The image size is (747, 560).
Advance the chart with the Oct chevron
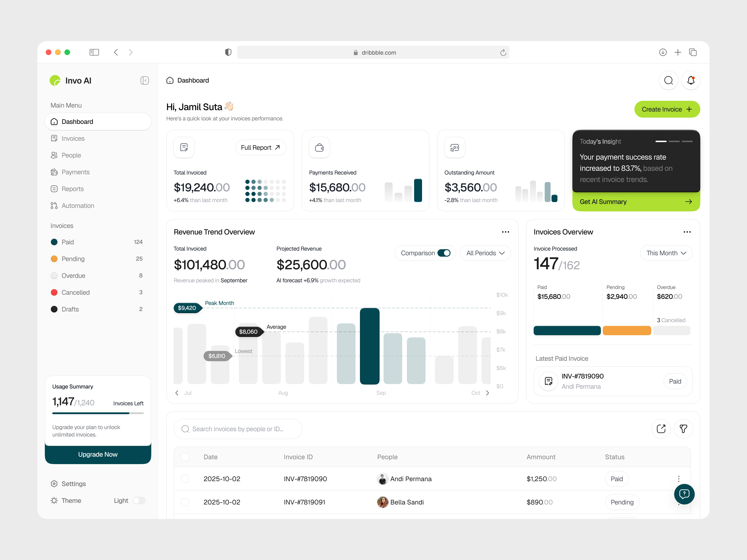pos(487,392)
